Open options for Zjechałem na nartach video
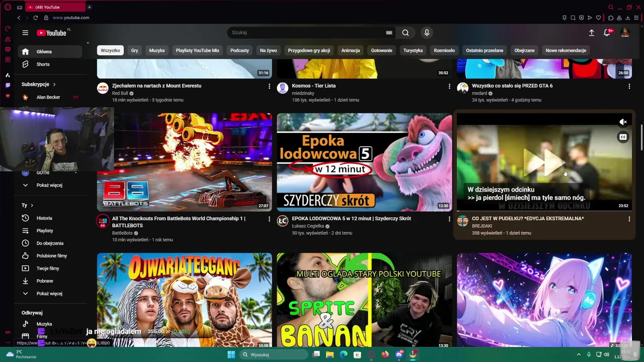This screenshot has height=362, width=644. [269, 86]
